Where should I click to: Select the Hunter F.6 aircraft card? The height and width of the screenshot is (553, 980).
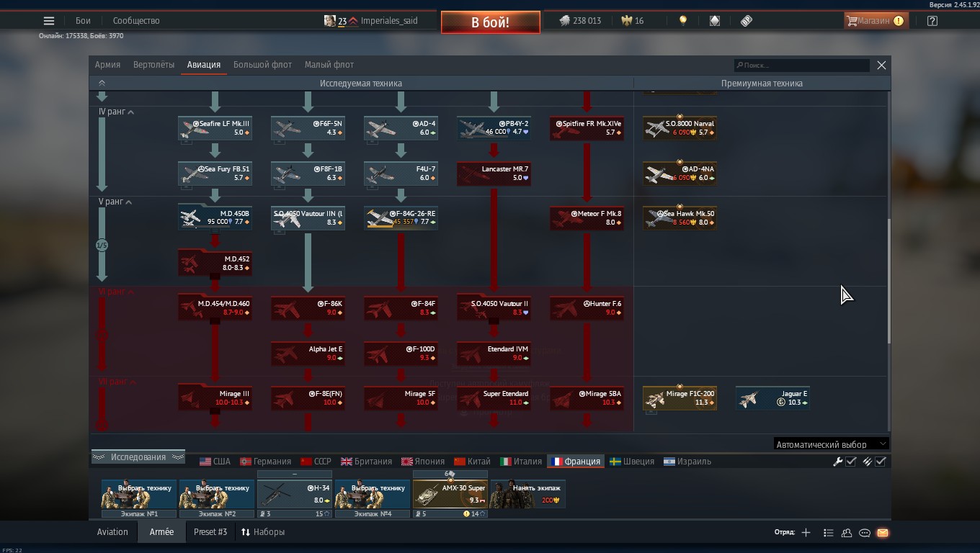[x=587, y=308]
